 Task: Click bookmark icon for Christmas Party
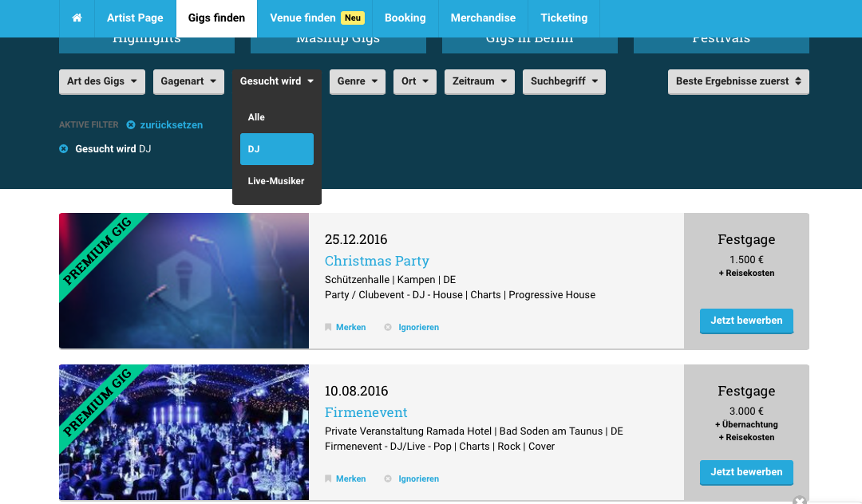click(328, 328)
